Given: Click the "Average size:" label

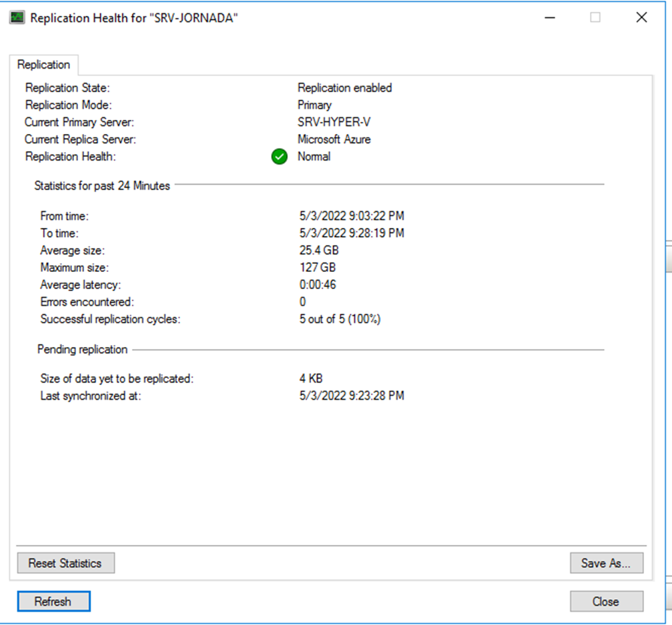Looking at the screenshot, I should pyautogui.click(x=73, y=250).
